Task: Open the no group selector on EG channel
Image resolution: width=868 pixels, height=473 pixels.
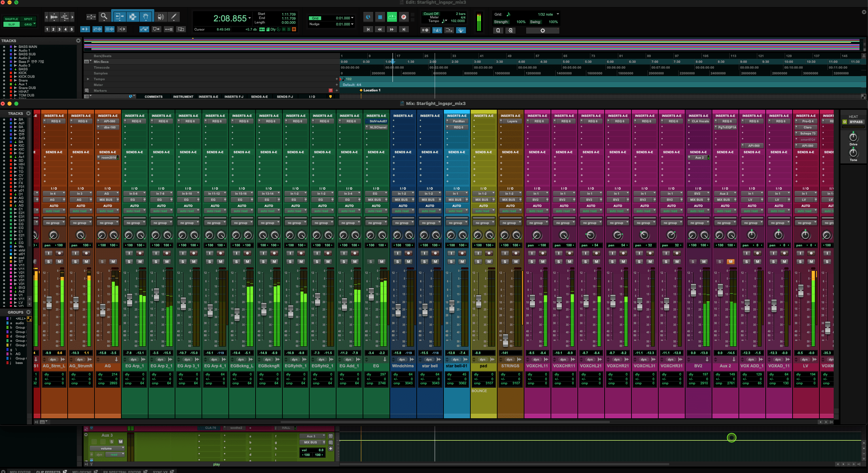Action: pos(376,223)
